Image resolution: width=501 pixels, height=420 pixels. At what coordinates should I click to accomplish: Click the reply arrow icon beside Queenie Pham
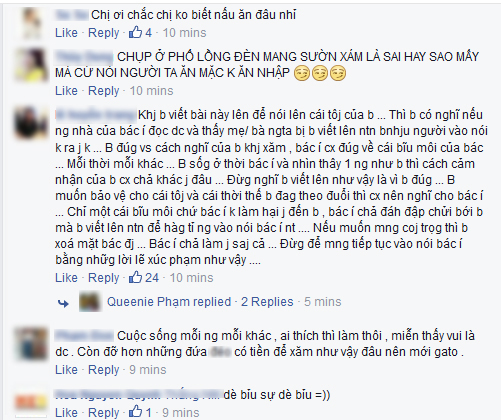(63, 303)
